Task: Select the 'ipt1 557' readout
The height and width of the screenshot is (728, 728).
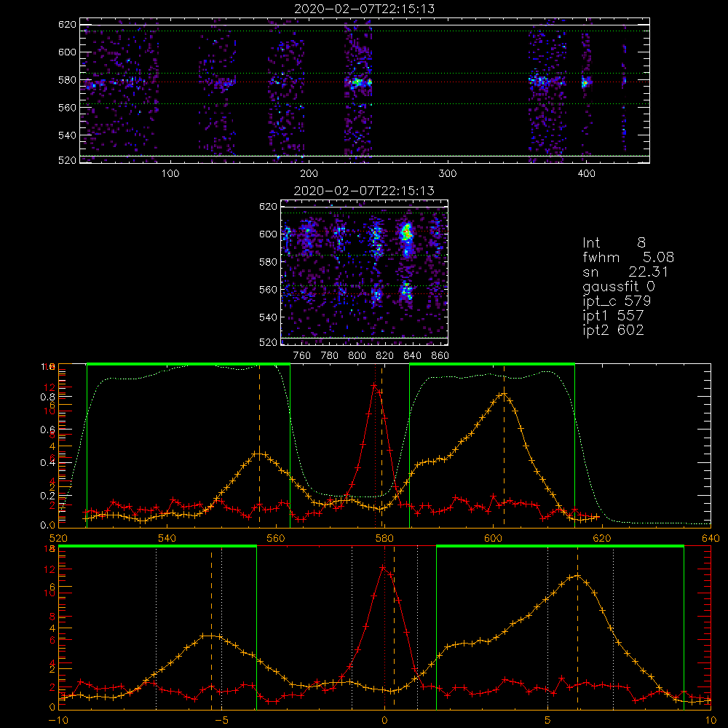Action: pyautogui.click(x=613, y=316)
